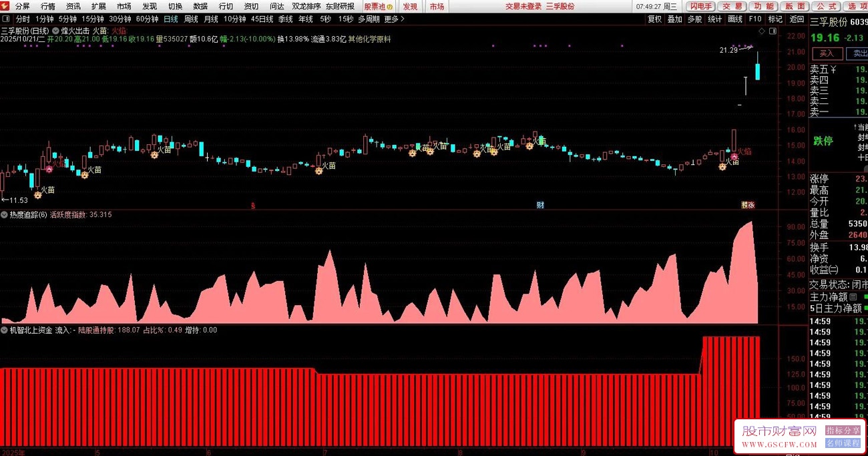The width and height of the screenshot is (868, 456).
Task: Open the 发现 menu in menu bar
Action: coord(150,6)
